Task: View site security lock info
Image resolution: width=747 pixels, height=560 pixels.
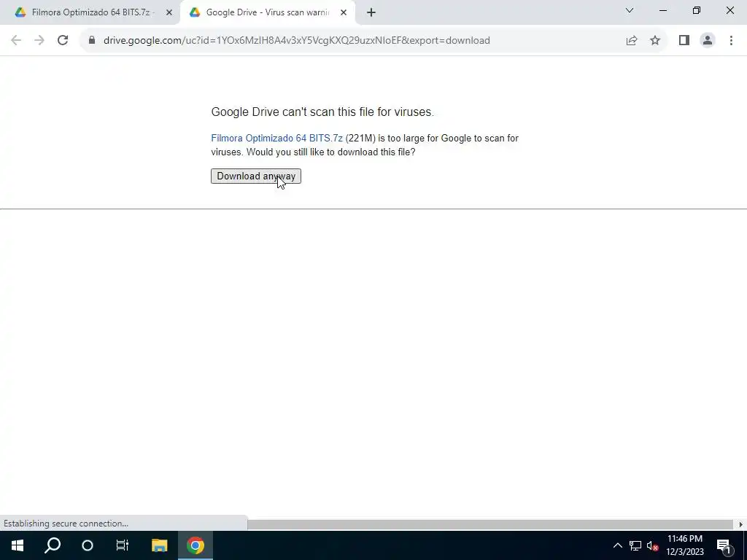Action: (92, 40)
